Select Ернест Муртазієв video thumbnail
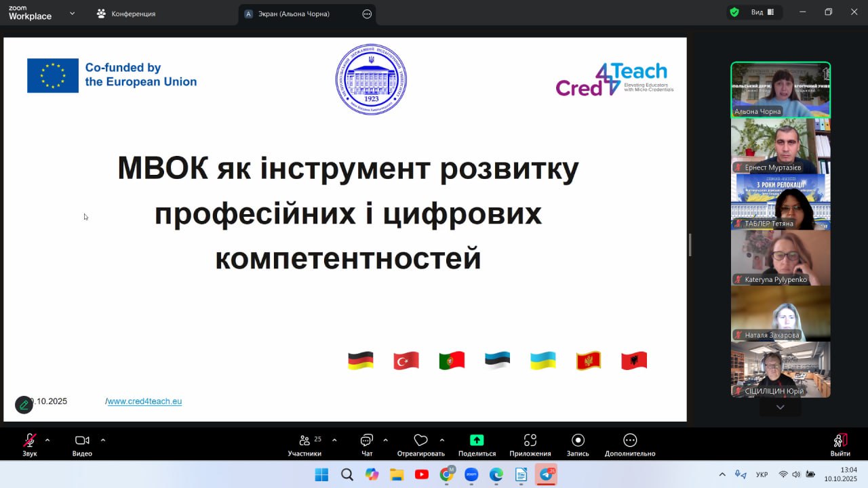Viewport: 868px width, 488px height. [781, 146]
